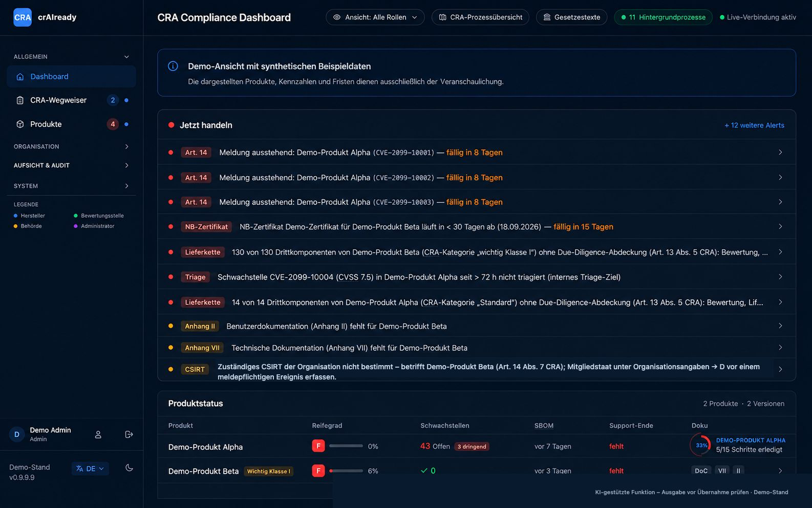Click Demo-Produkt Alpha grade F badge
812x508 pixels.
(x=318, y=446)
